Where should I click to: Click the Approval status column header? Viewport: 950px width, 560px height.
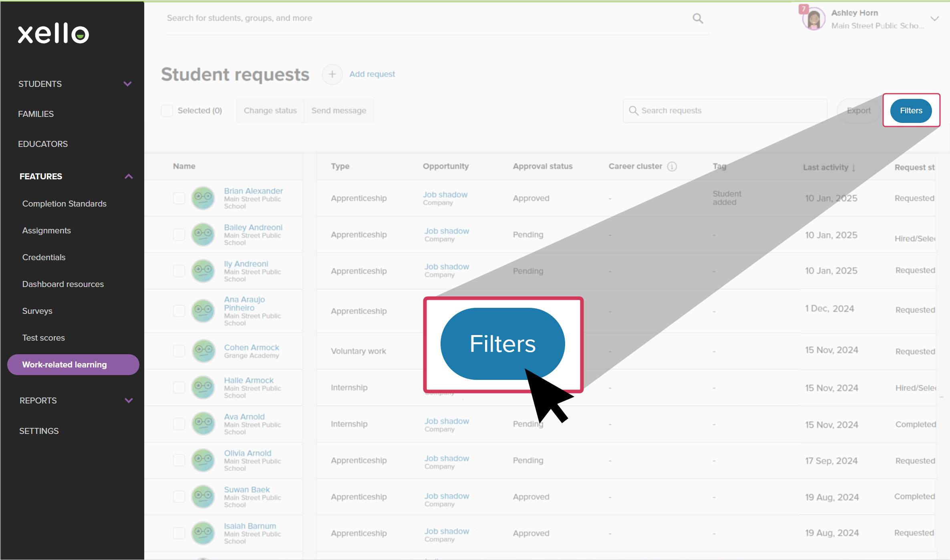pyautogui.click(x=543, y=167)
